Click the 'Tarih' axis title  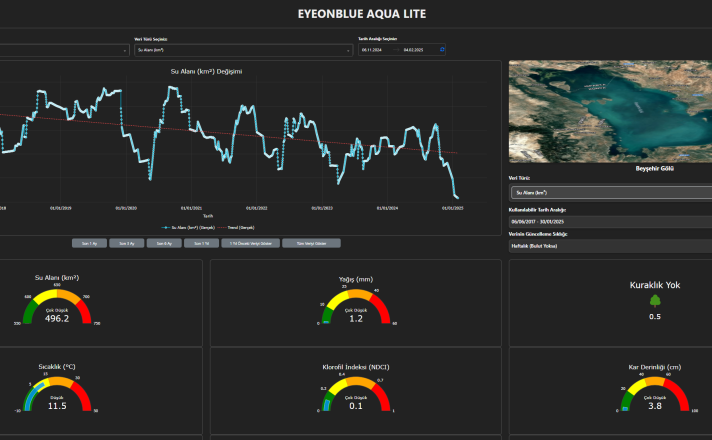click(208, 216)
